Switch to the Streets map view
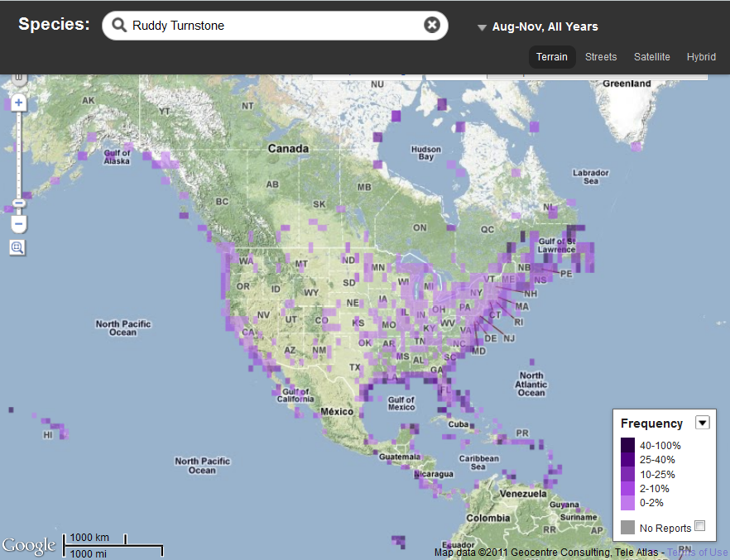The height and width of the screenshot is (560, 730). tap(601, 56)
